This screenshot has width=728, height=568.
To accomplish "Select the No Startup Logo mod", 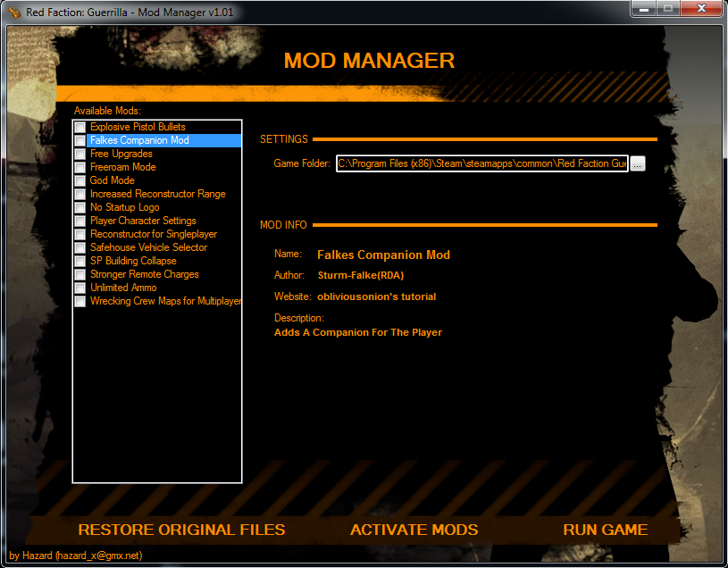I will tap(124, 207).
